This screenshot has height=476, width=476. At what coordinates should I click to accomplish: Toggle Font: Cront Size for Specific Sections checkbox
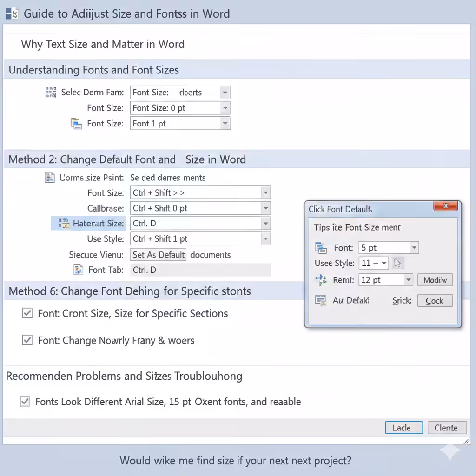[27, 313]
